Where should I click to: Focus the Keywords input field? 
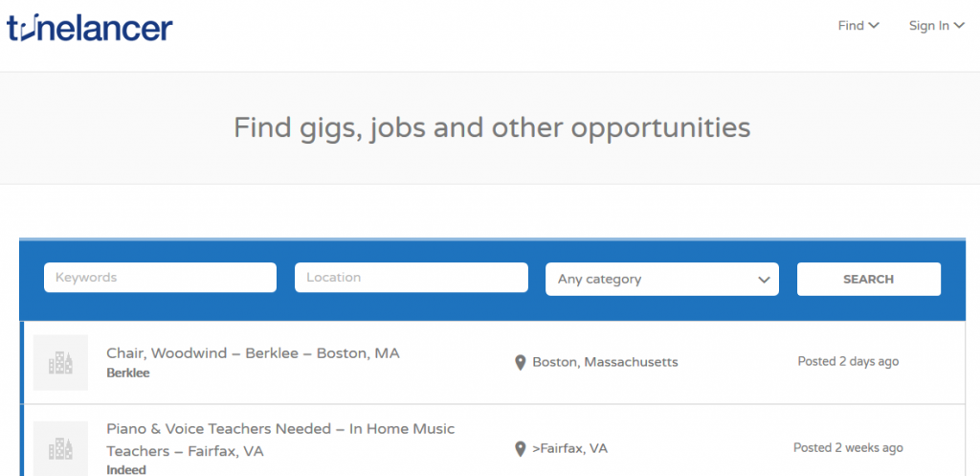160,278
